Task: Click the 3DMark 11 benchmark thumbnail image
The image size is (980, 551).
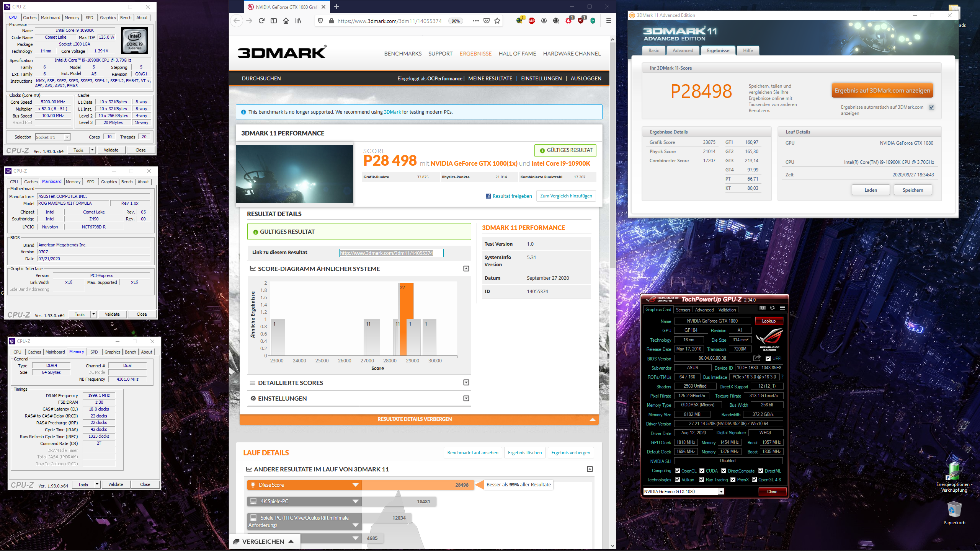Action: 294,174
